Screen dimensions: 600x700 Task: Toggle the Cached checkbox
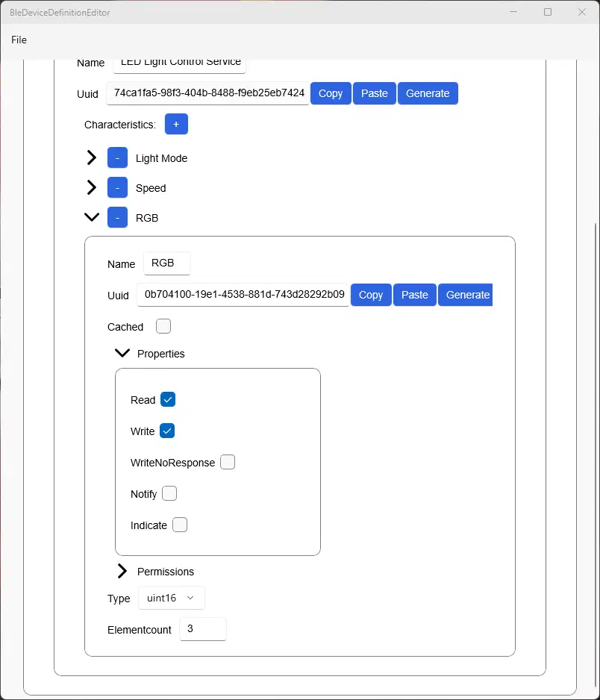click(x=163, y=326)
